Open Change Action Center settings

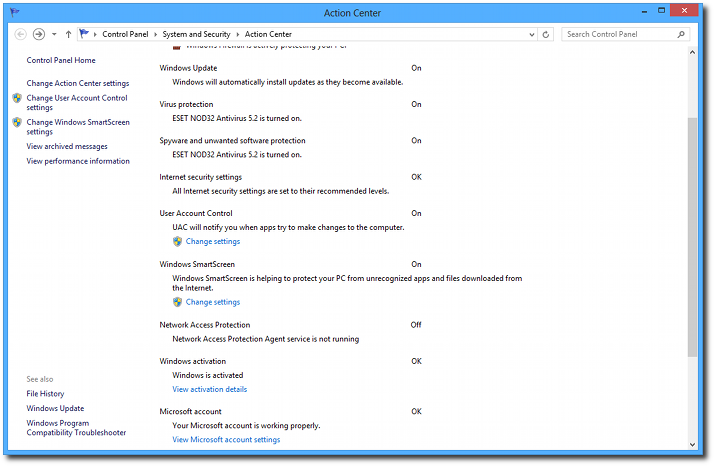(x=78, y=83)
